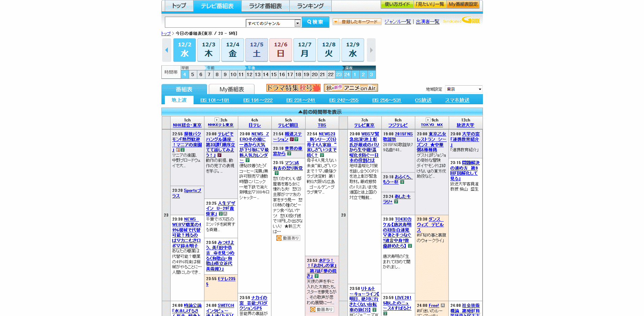
Task: Open the 地域設定 東京 region dropdown
Action: pyautogui.click(x=464, y=89)
